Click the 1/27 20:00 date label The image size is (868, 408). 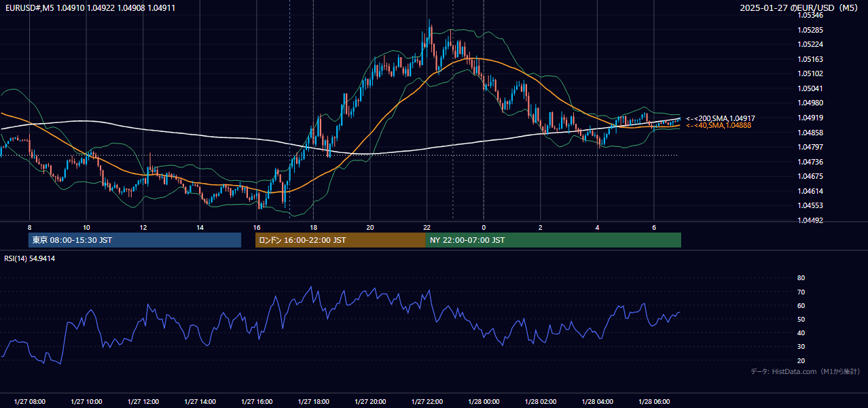tap(370, 402)
